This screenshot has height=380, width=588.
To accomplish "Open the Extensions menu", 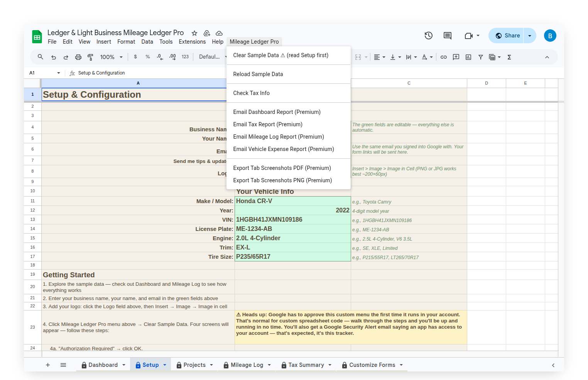I will [x=192, y=42].
